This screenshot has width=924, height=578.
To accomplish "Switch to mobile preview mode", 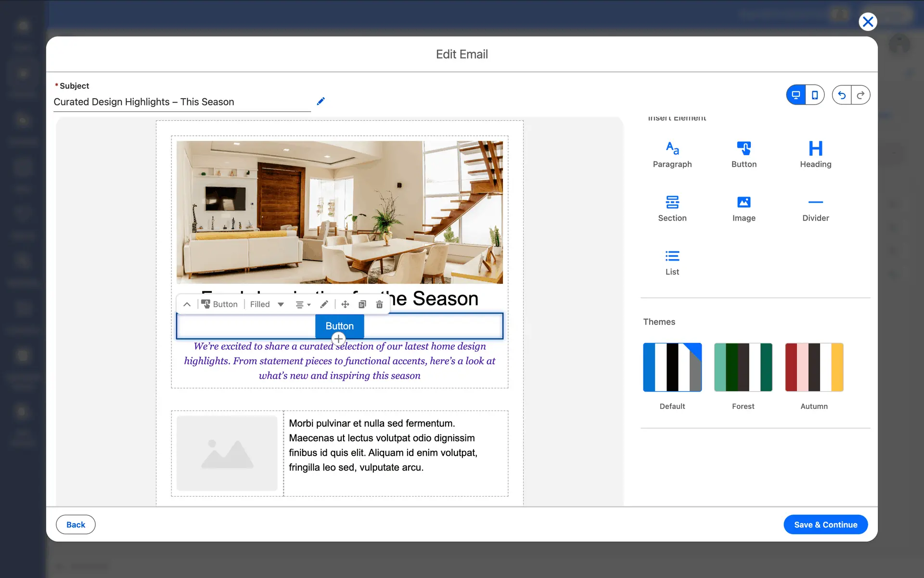I will point(814,95).
